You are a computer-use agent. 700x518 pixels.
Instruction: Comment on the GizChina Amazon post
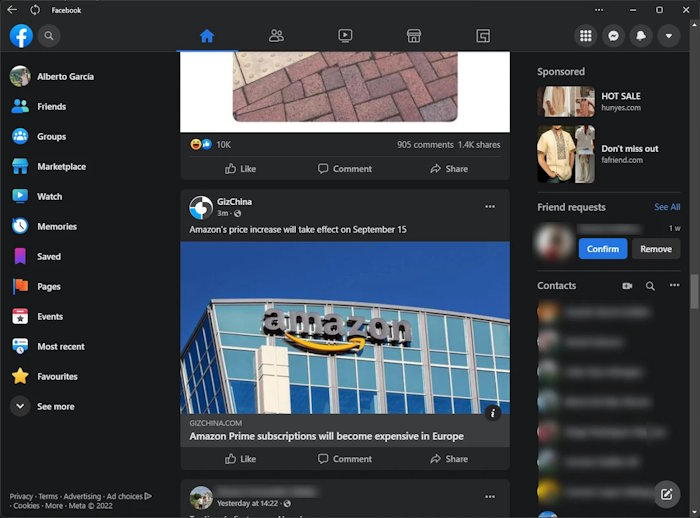(345, 459)
